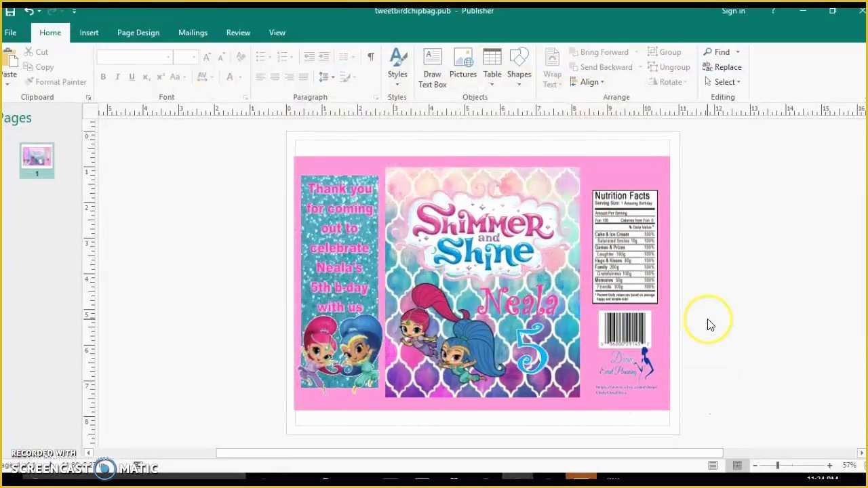This screenshot has width=868, height=488.
Task: Toggle Bold formatting
Action: pos(103,77)
